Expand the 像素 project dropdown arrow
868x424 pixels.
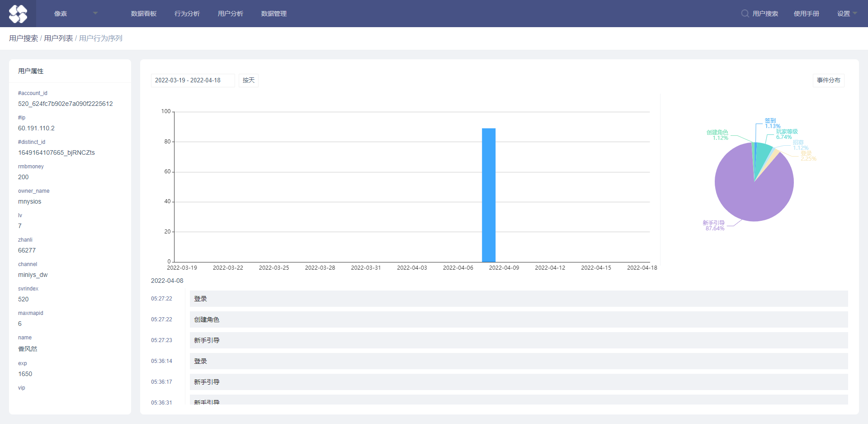[x=95, y=13]
